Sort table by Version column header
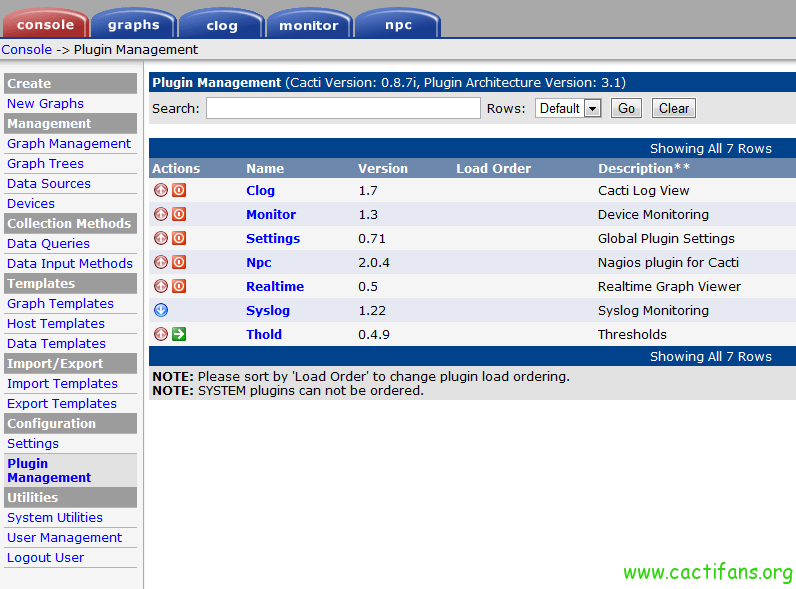The height and width of the screenshot is (589, 796). [x=383, y=169]
